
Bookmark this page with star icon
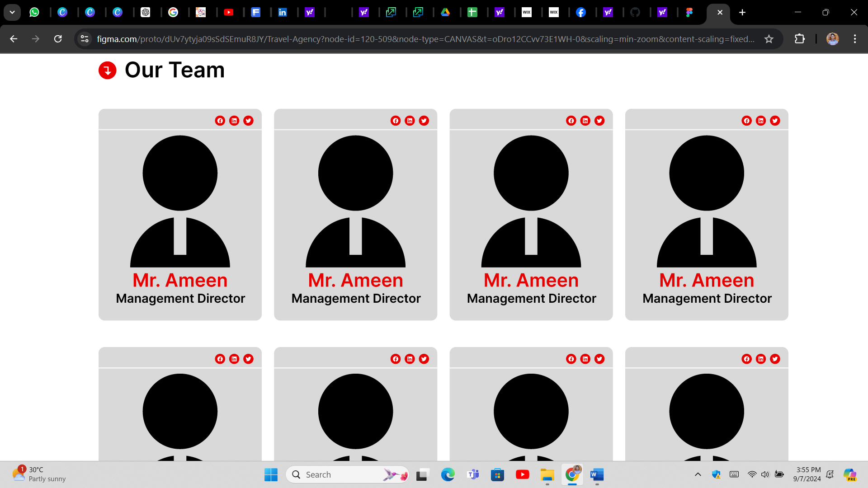(x=769, y=39)
